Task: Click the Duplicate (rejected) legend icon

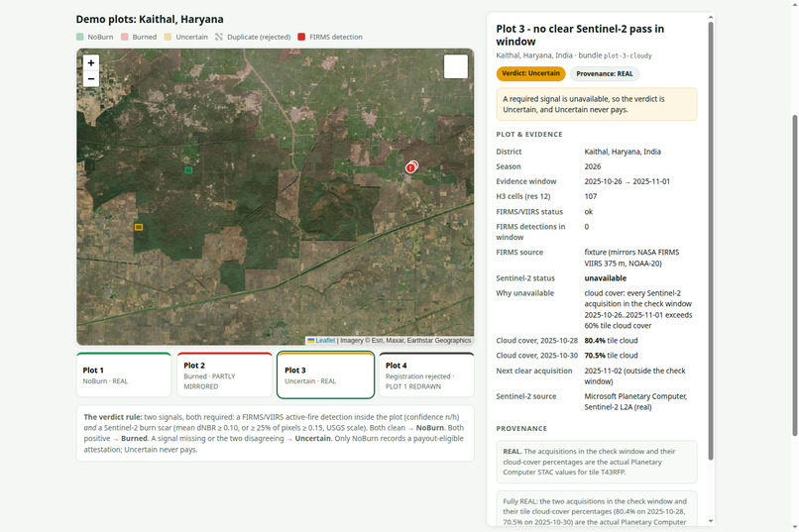Action: click(x=219, y=37)
